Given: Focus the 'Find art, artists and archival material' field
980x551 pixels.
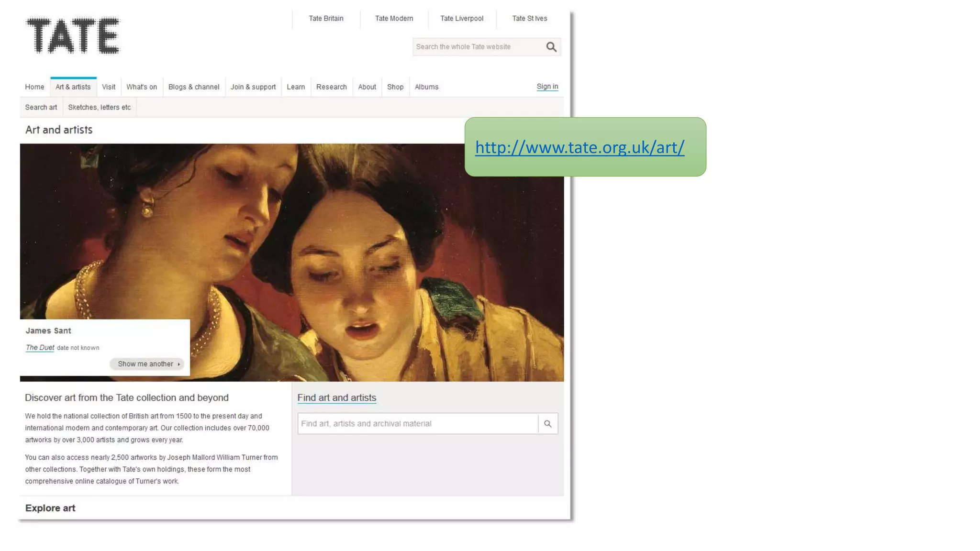Looking at the screenshot, I should coord(418,424).
